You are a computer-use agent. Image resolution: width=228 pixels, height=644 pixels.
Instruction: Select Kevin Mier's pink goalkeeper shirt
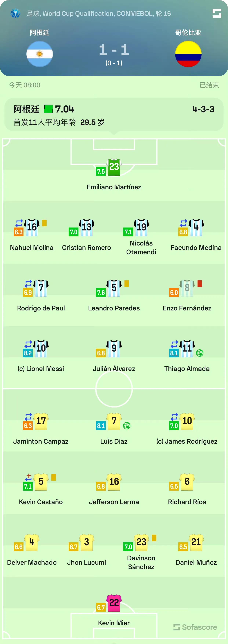coord(114,603)
